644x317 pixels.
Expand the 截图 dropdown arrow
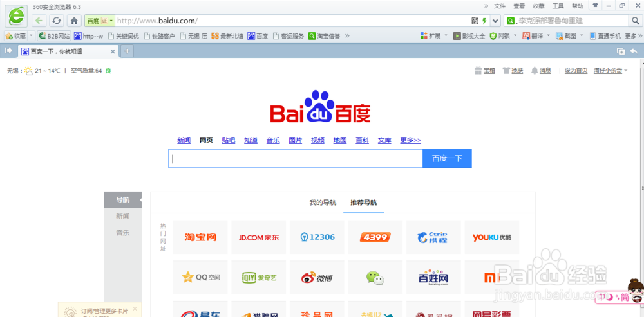coord(581,36)
